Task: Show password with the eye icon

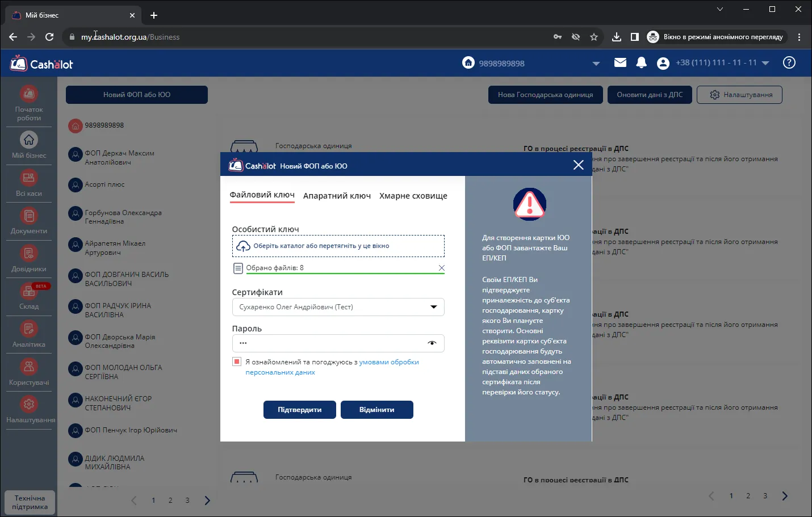Action: click(x=432, y=343)
